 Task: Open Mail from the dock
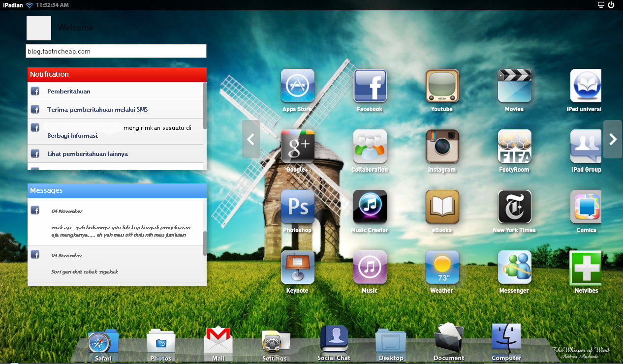coord(218,340)
